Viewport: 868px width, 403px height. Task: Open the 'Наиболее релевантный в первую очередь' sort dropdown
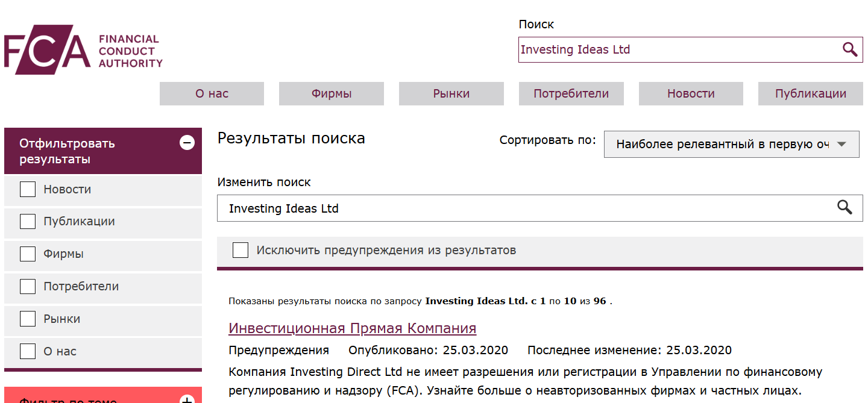pyautogui.click(x=731, y=144)
